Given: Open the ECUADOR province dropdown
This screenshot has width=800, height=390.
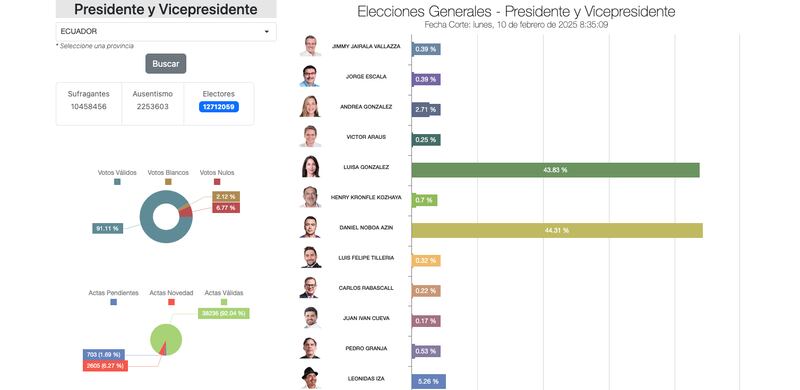Looking at the screenshot, I should tap(166, 32).
